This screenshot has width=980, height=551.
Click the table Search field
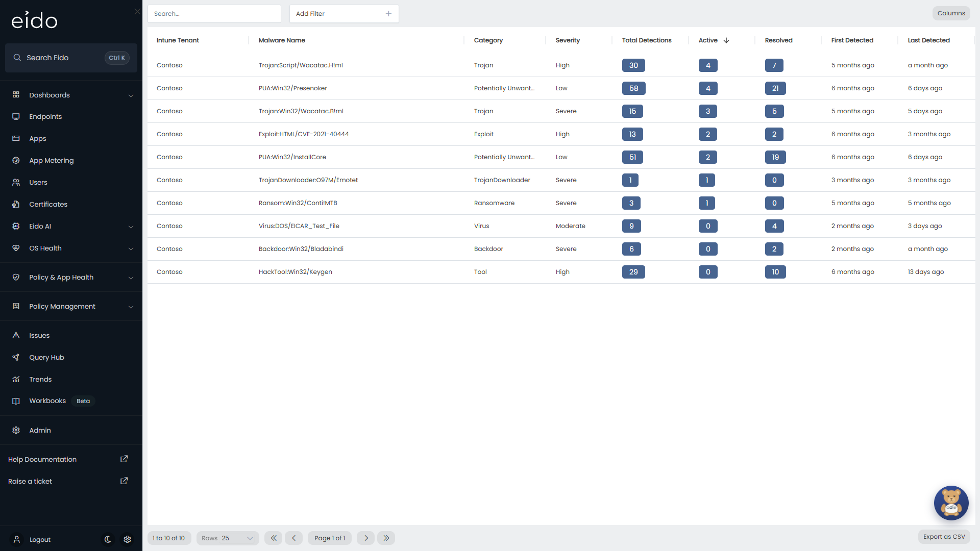tap(214, 14)
